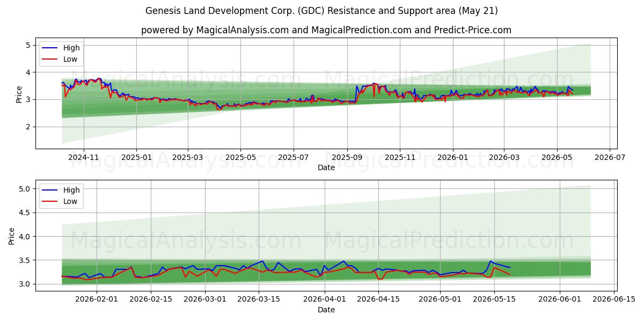Click the '2026-06-15' date label on the bottom axis
The width and height of the screenshot is (644, 322).
(614, 300)
